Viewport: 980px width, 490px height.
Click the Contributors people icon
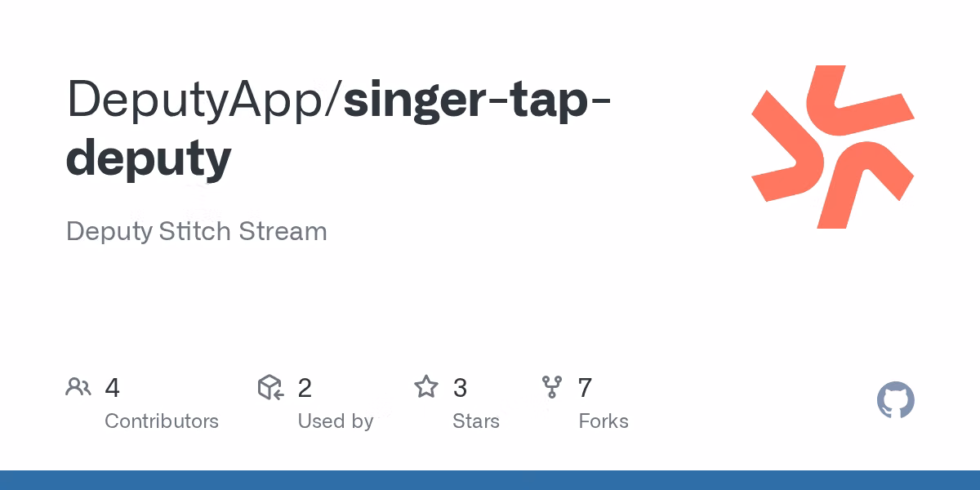point(78,387)
